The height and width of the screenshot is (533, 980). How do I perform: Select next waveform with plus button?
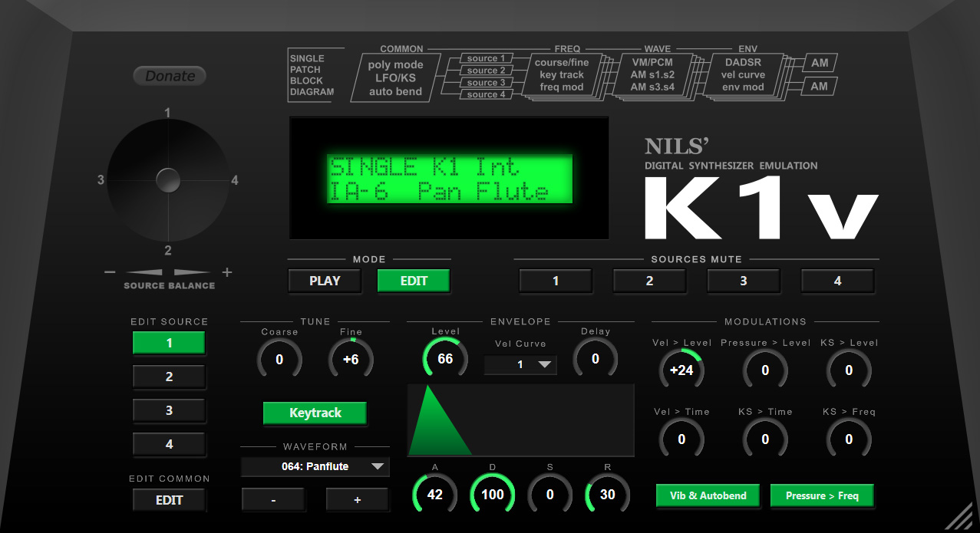point(357,500)
